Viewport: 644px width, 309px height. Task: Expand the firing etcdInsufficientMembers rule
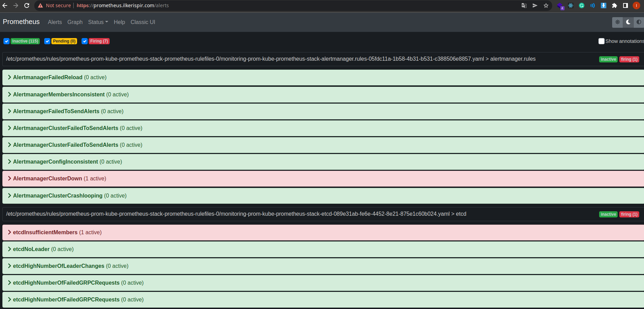tap(323, 232)
